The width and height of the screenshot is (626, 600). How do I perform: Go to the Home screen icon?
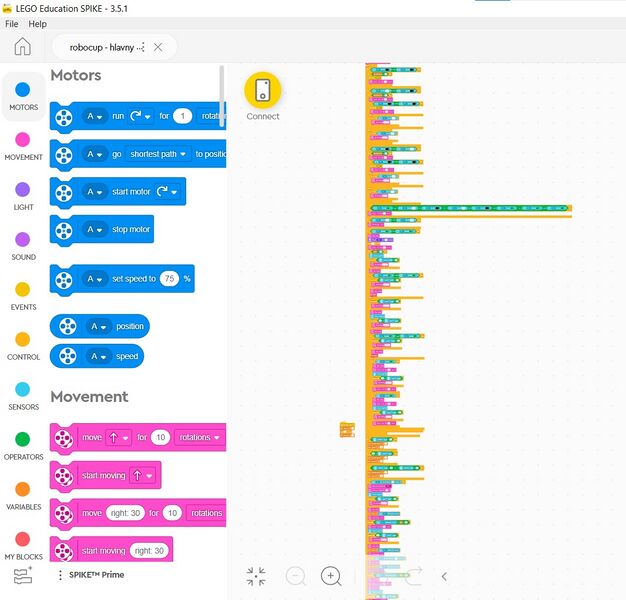[22, 47]
